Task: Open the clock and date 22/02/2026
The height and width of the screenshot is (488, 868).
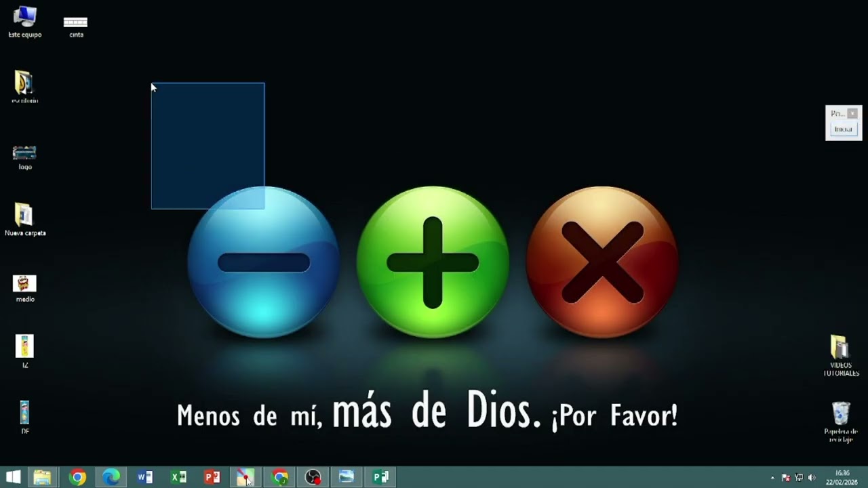Action: pos(842,477)
